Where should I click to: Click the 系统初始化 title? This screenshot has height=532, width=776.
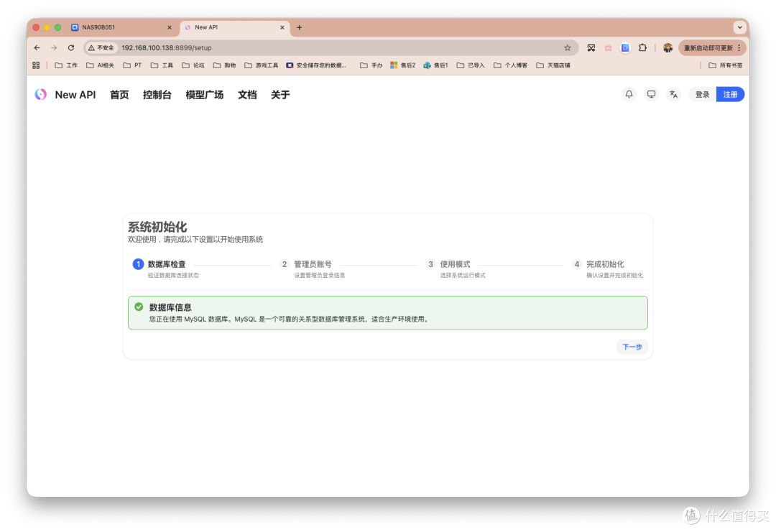pos(157,227)
